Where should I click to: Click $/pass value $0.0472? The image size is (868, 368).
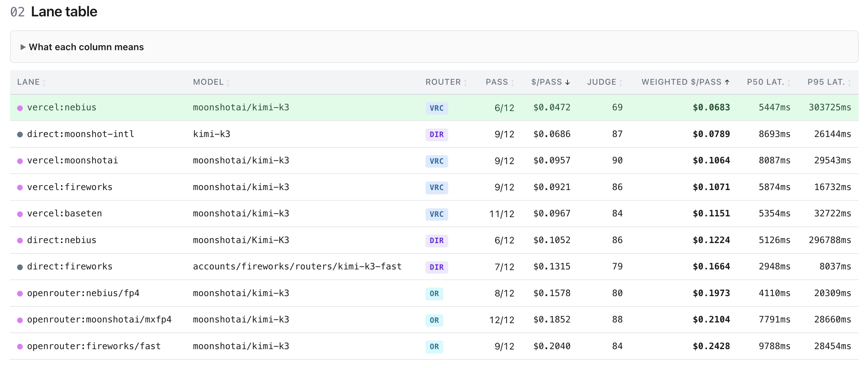(552, 107)
